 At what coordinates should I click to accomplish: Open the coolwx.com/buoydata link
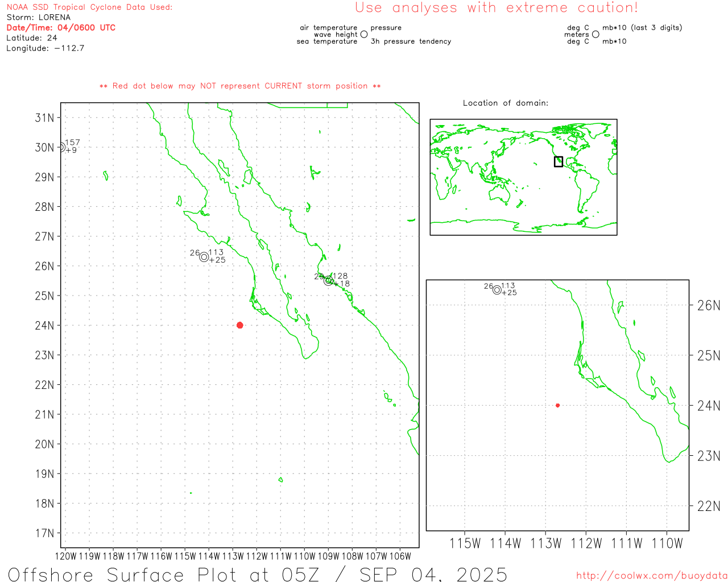[652, 576]
